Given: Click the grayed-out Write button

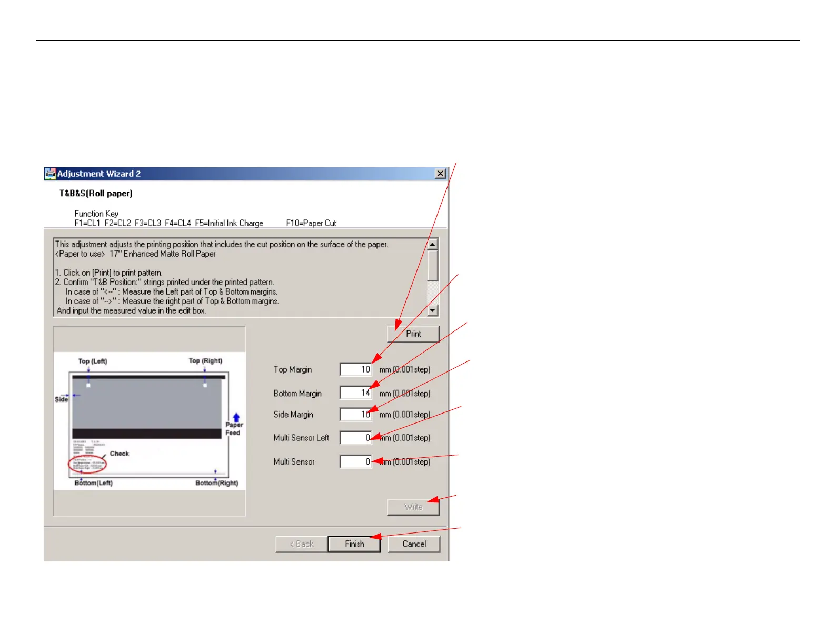Looking at the screenshot, I should 413,507.
